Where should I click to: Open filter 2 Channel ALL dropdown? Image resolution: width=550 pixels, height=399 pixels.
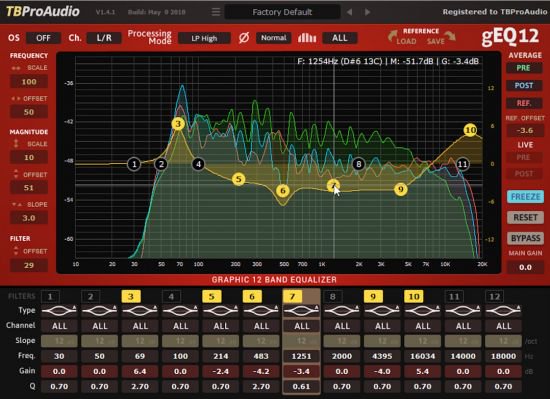[x=100, y=326]
